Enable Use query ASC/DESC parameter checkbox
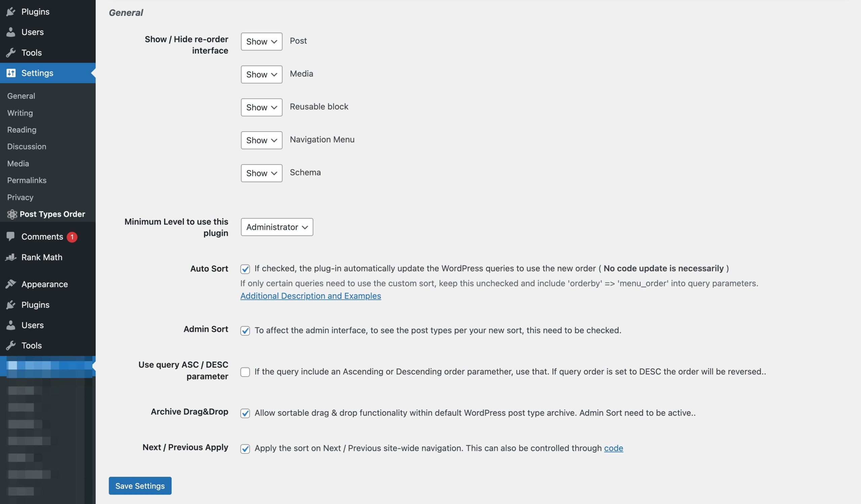861x504 pixels. [x=245, y=371]
